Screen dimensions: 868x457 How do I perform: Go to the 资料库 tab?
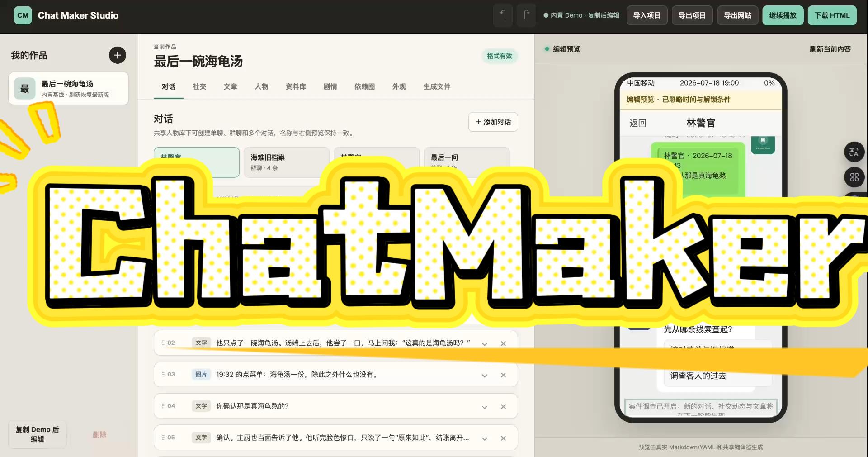point(296,86)
